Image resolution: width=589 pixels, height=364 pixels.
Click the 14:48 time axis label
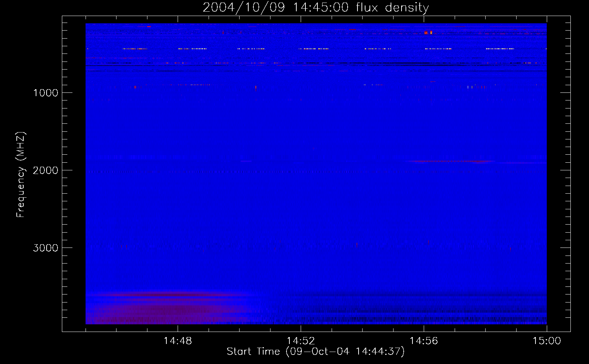[178, 341]
